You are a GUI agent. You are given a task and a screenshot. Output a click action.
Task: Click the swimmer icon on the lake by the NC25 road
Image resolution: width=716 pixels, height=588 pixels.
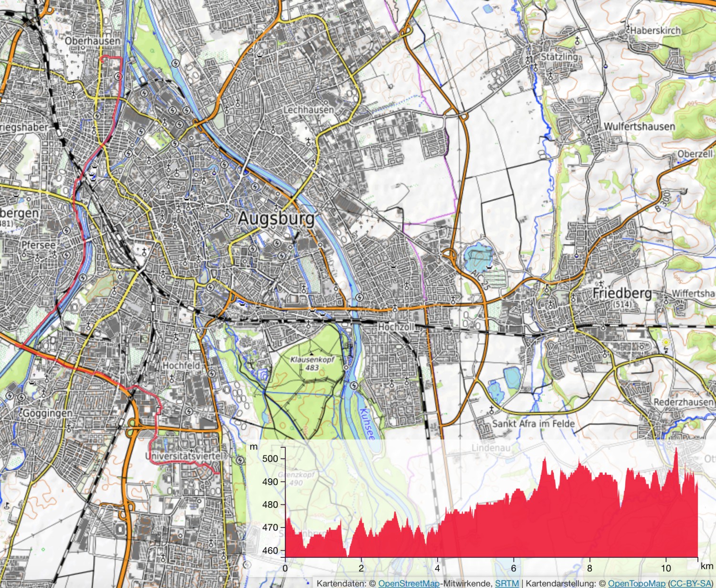[489, 267]
